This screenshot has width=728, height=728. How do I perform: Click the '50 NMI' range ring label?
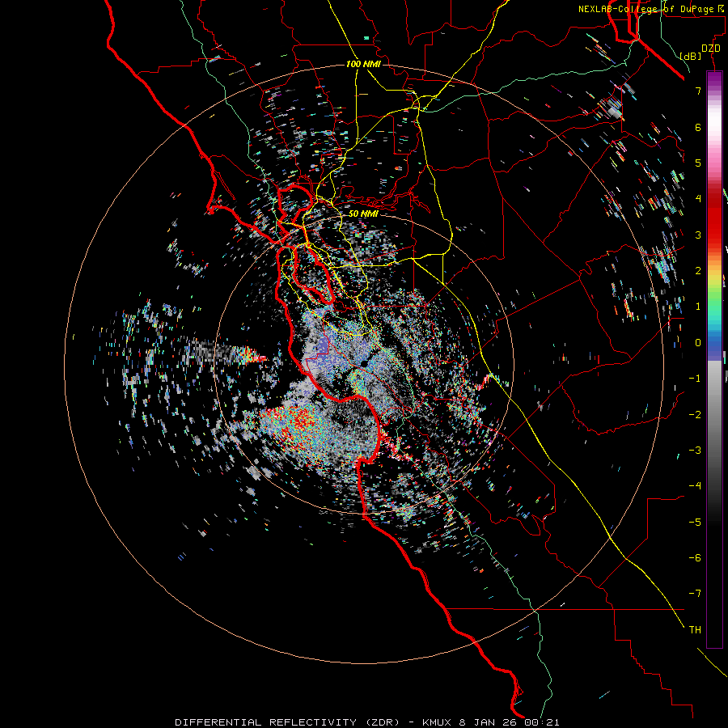pyautogui.click(x=363, y=214)
